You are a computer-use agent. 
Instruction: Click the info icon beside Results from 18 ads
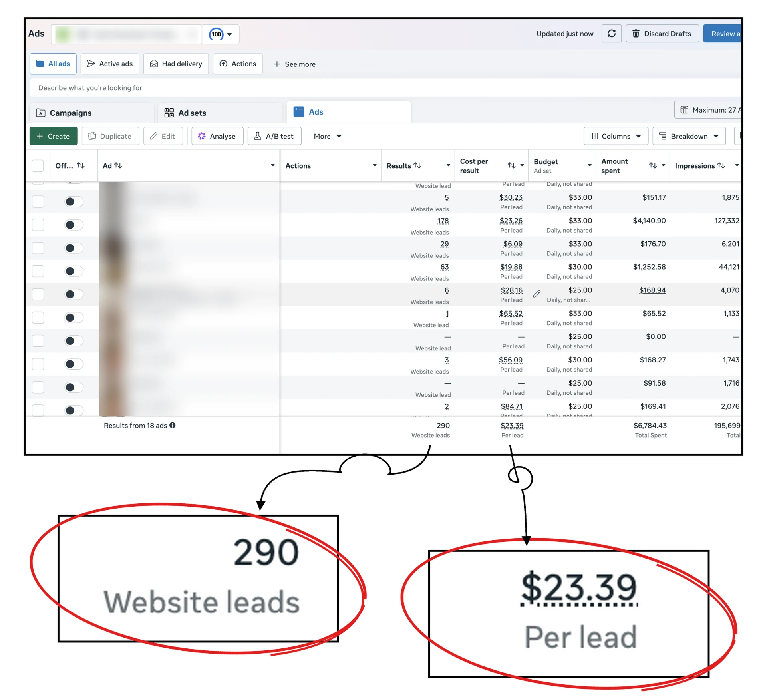173,425
